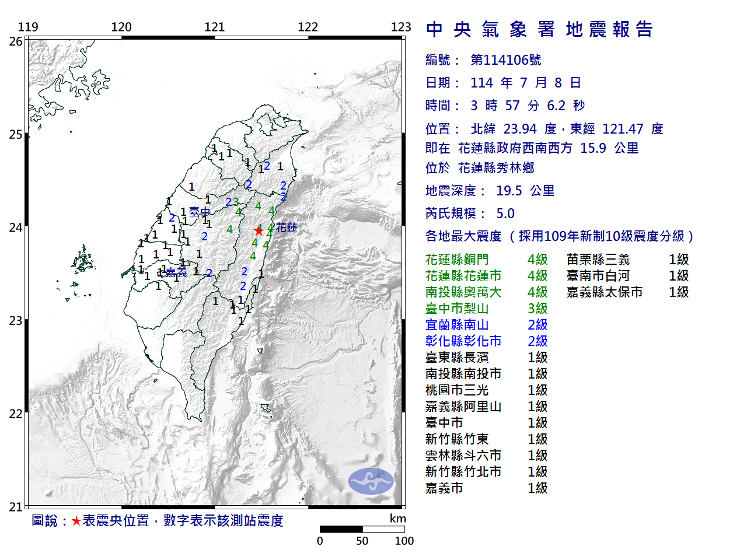Screen dimensions: 747x560
Task: Click the report title 中央氣象署地震報告
Action: (540, 29)
